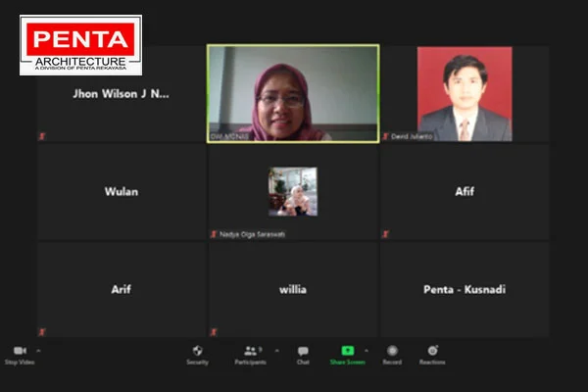This screenshot has width=588, height=392.
Task: Start recording with the Record button
Action: (392, 355)
